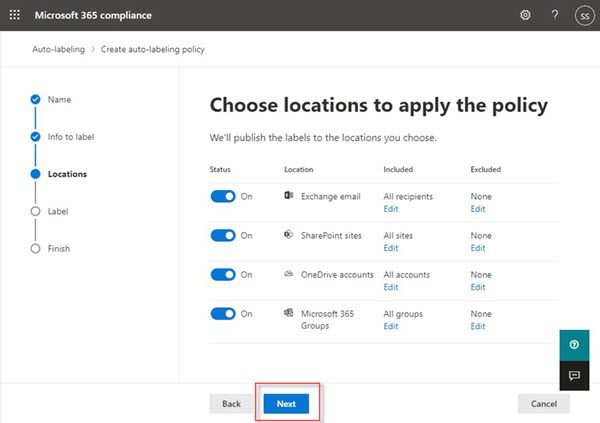Click the 'OneDrive accounts' location name
600x423 pixels.
coord(337,274)
